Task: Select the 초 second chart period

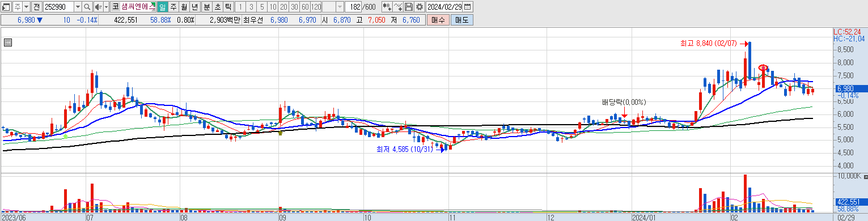Action: (x=218, y=7)
